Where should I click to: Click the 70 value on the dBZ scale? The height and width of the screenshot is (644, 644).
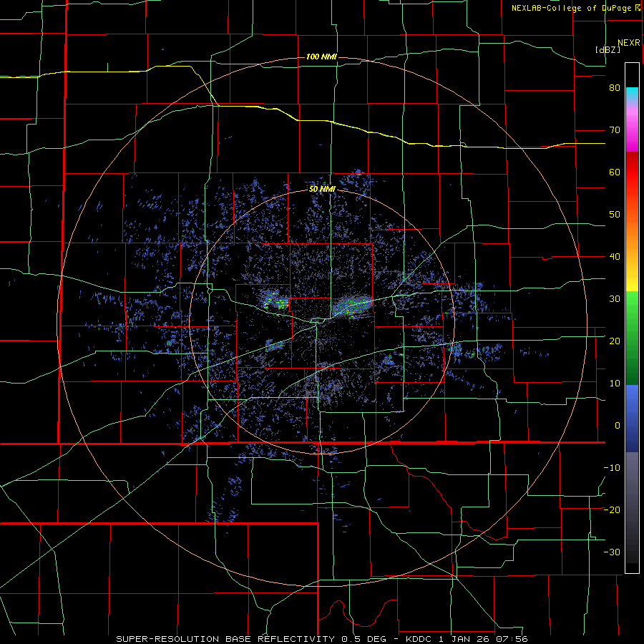[615, 130]
